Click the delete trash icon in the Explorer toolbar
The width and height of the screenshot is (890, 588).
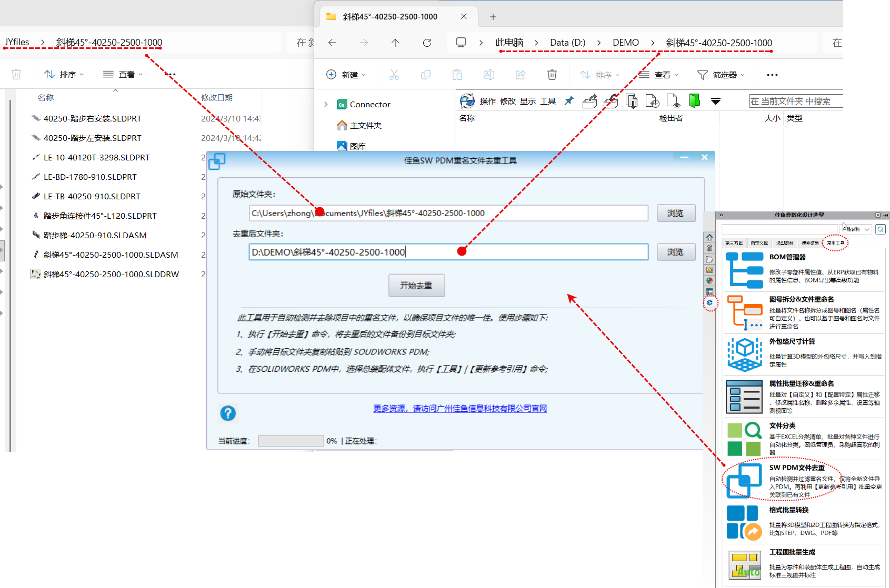(x=552, y=75)
